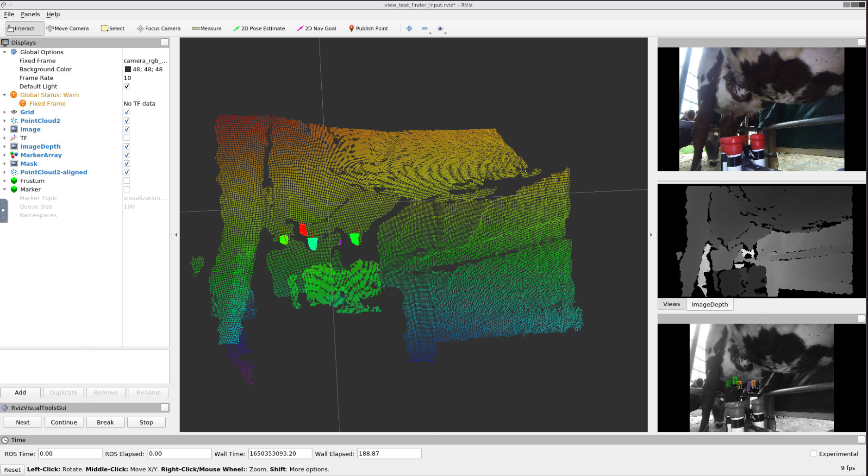This screenshot has width=868, height=476.
Task: Click the Next button
Action: tap(23, 422)
